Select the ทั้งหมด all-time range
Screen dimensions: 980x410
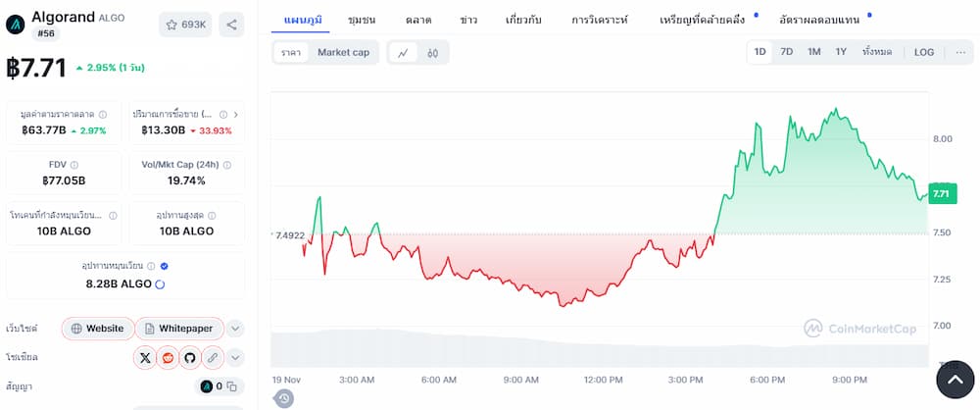pyautogui.click(x=877, y=52)
